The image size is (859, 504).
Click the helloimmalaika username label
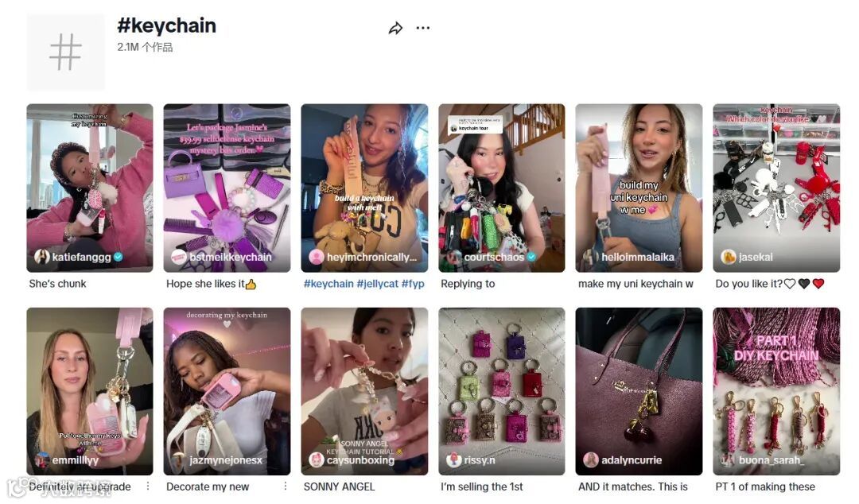click(638, 257)
